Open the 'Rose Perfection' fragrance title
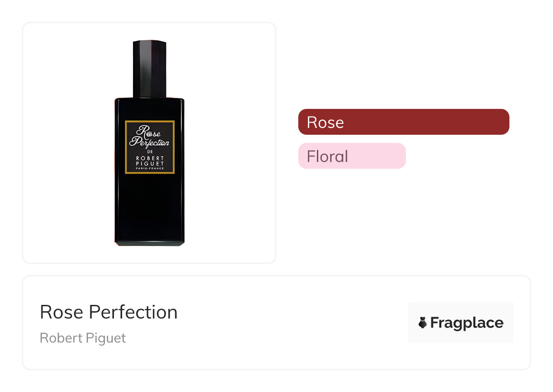Image resolution: width=553 pixels, height=392 pixels. [109, 312]
